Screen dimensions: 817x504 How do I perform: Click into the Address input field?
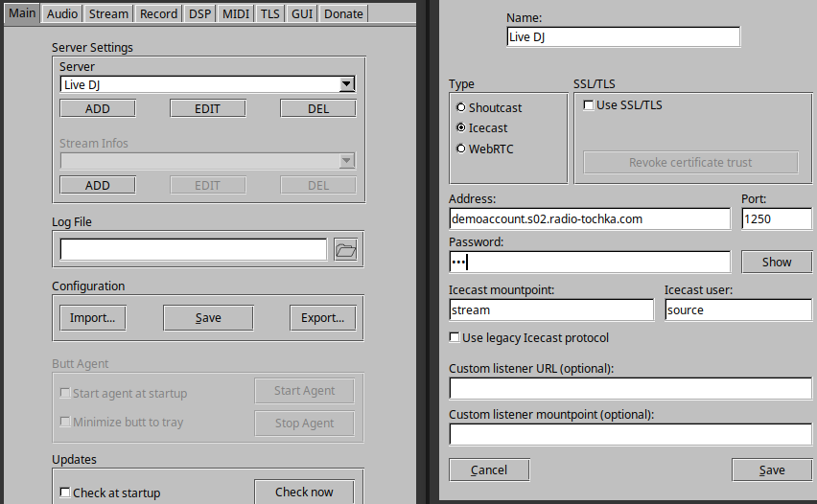tap(589, 219)
